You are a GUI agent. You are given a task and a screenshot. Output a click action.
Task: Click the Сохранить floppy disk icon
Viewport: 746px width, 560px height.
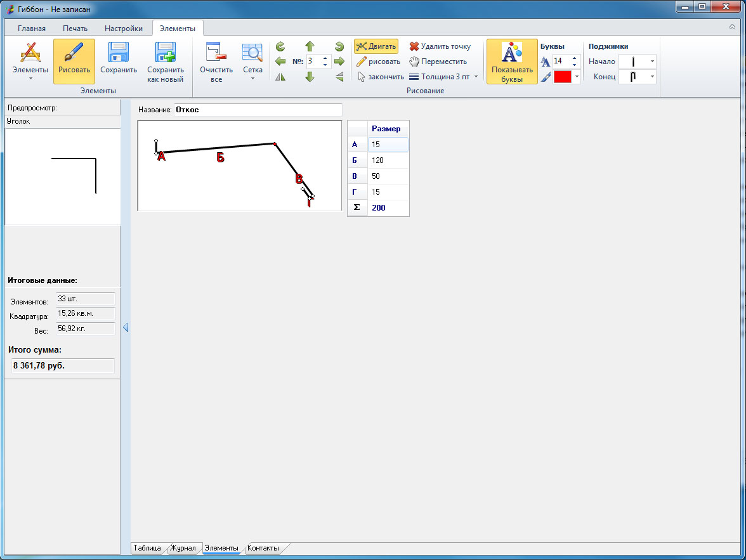[x=119, y=53]
